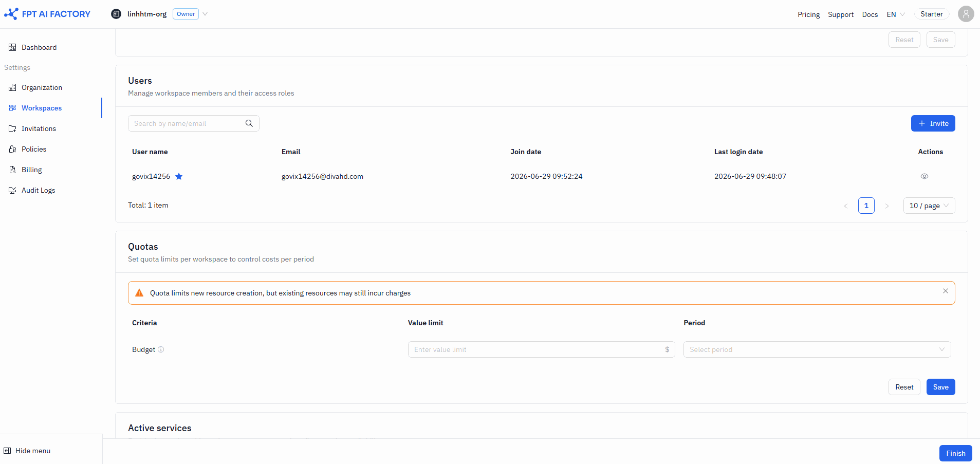Open the Pricing page link

[x=808, y=14]
